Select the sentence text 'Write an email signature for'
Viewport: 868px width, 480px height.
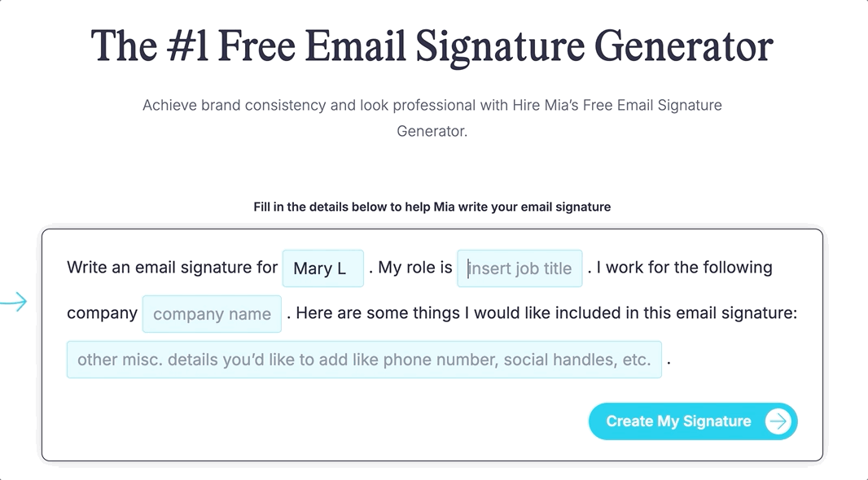point(171,267)
